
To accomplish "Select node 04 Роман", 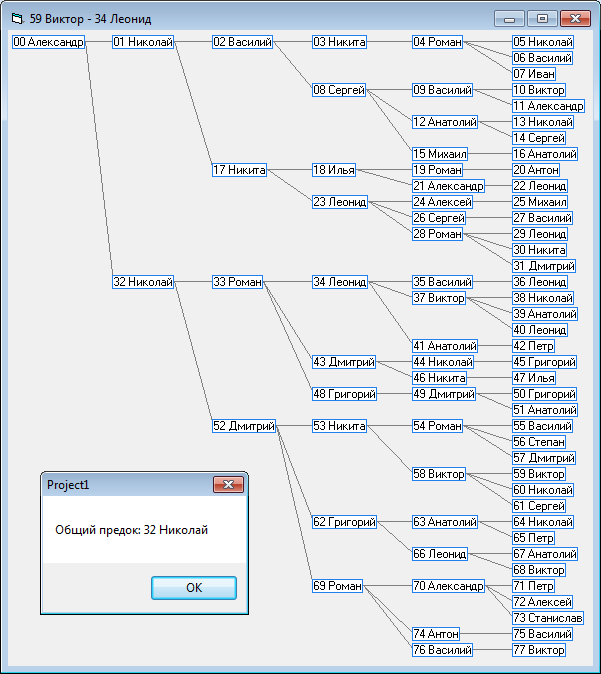I will 437,42.
